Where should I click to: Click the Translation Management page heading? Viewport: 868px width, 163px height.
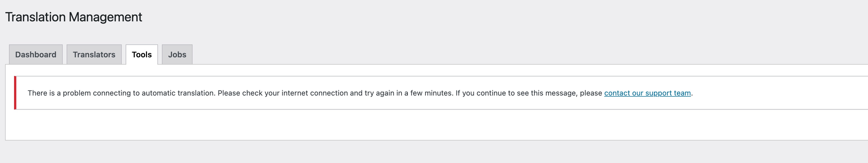coord(73,17)
